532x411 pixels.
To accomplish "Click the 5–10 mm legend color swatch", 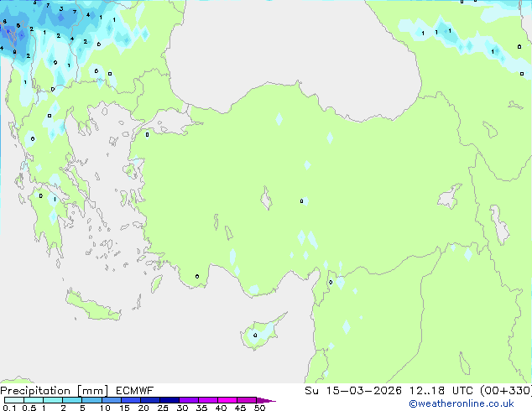I will [x=91, y=400].
